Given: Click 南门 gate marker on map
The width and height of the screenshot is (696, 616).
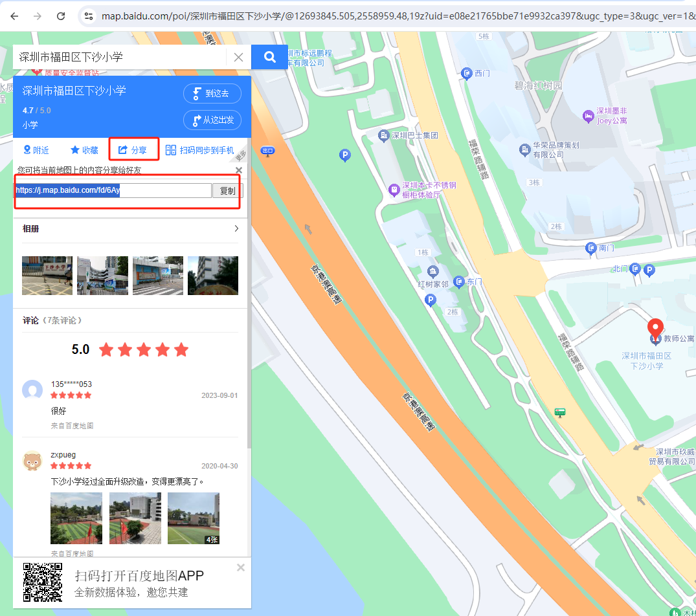Looking at the screenshot, I should point(591,248).
